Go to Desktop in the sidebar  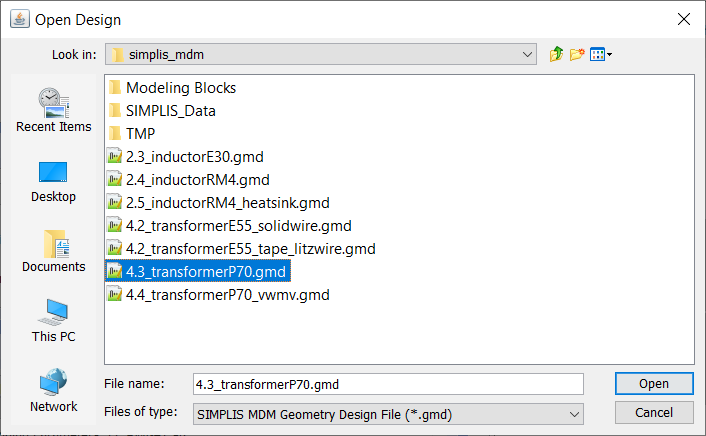53,179
